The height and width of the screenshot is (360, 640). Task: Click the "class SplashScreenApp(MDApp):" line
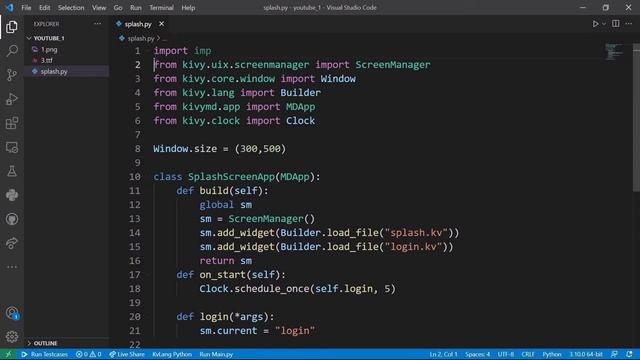tap(237, 177)
